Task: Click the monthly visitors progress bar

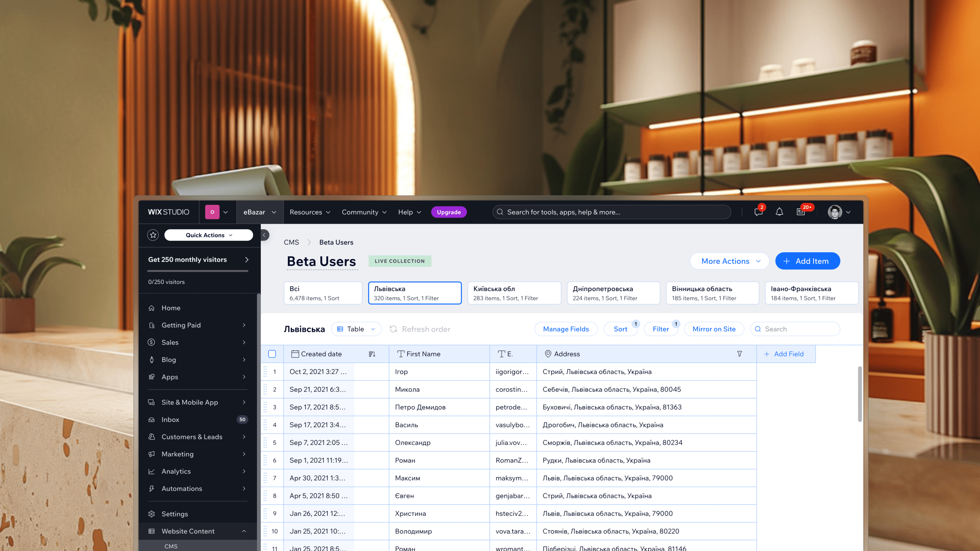Action: pyautogui.click(x=198, y=271)
